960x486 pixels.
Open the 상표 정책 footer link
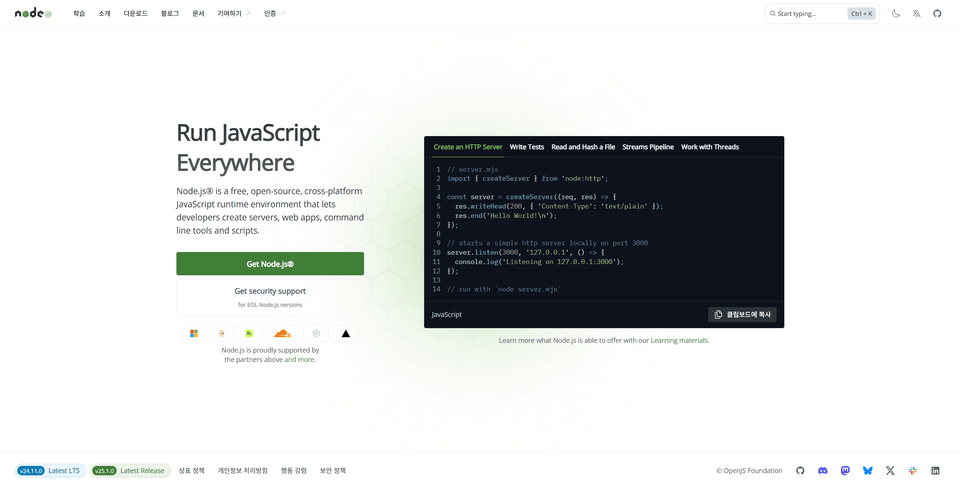pos(191,471)
